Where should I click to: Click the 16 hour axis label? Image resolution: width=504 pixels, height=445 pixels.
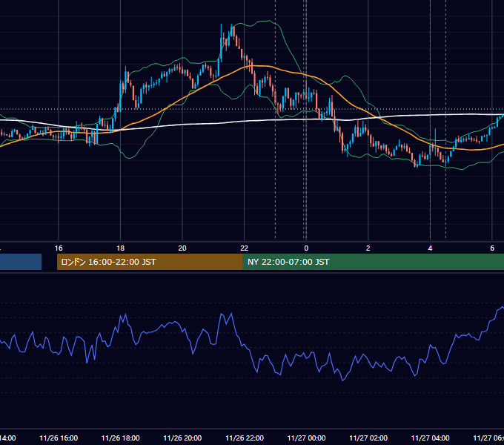pyautogui.click(x=59, y=248)
